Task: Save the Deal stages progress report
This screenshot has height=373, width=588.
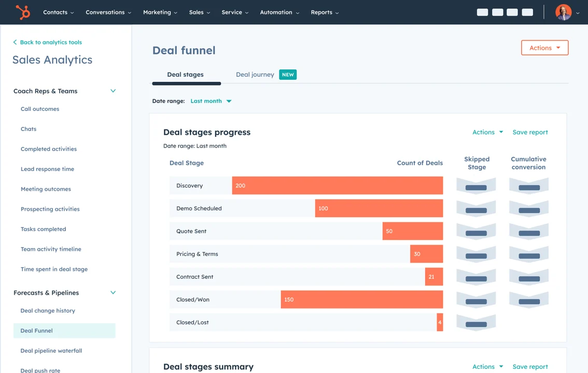Action: pyautogui.click(x=530, y=132)
